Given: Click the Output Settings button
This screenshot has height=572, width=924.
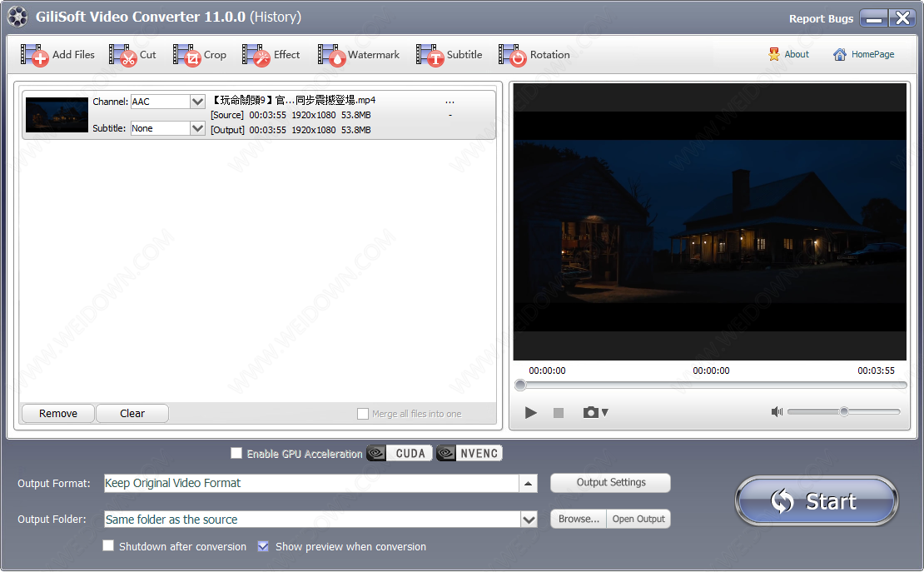Looking at the screenshot, I should tap(610, 482).
